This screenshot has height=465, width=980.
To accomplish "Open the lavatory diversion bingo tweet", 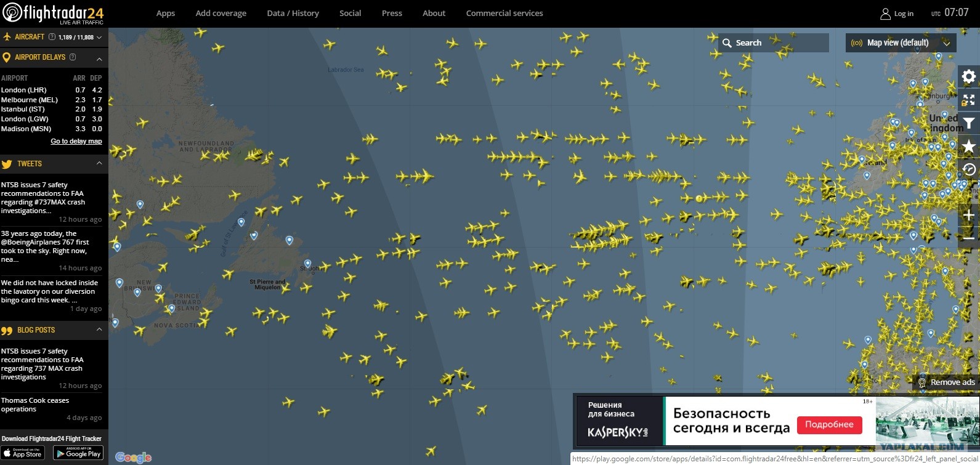I will click(x=49, y=291).
